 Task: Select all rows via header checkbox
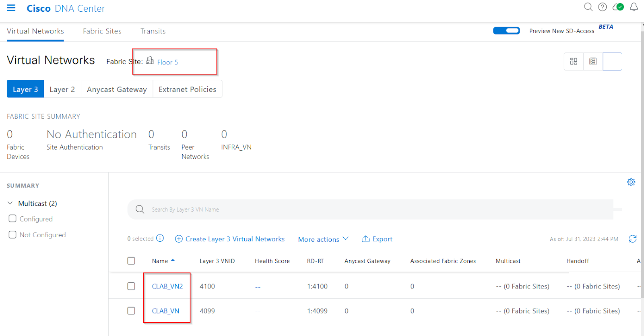tap(131, 261)
